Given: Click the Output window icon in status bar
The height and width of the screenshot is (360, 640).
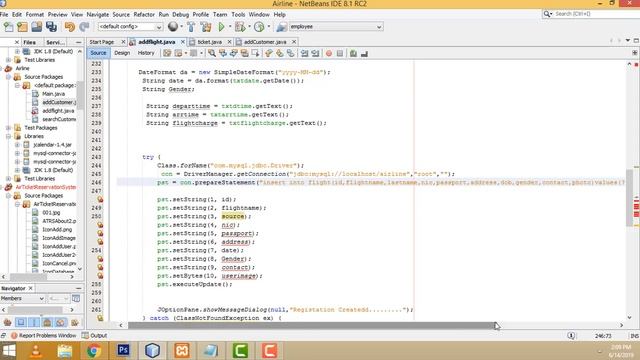Looking at the screenshot, I should [85, 336].
